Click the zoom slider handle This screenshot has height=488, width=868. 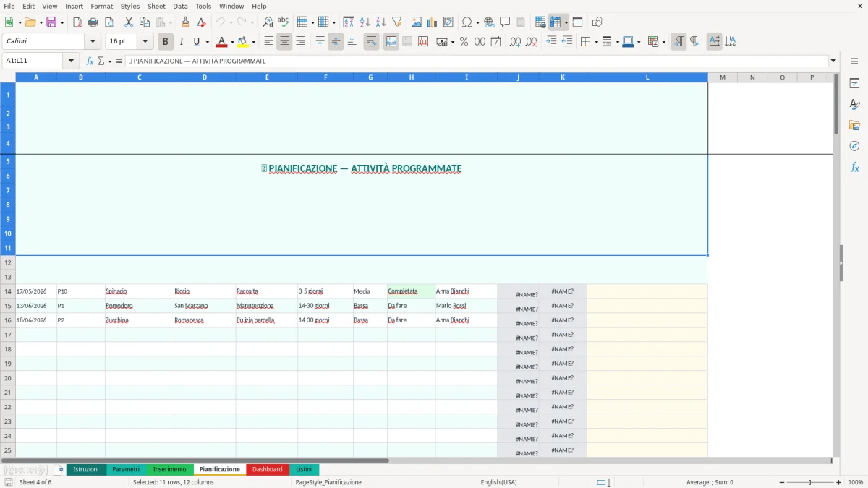tap(810, 482)
